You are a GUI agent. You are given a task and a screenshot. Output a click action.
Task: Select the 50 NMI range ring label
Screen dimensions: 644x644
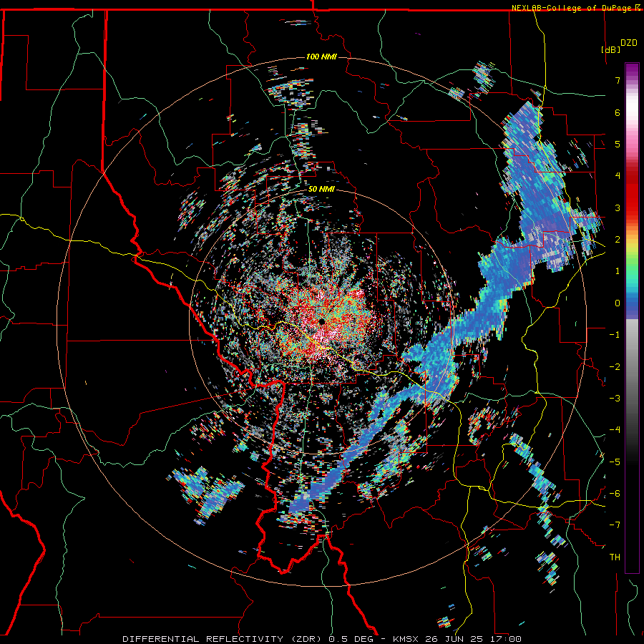[321, 190]
